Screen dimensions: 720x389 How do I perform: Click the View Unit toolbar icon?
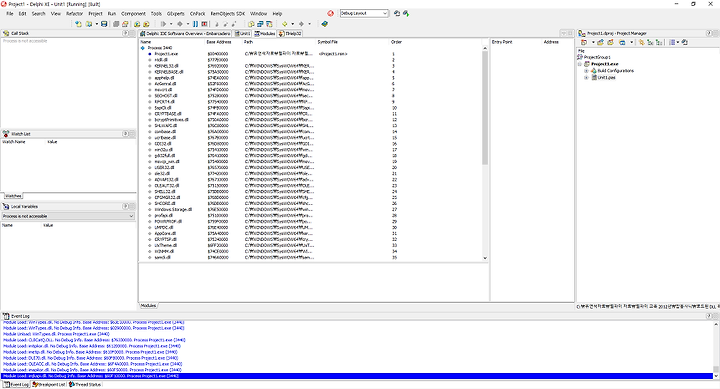(x=251, y=24)
